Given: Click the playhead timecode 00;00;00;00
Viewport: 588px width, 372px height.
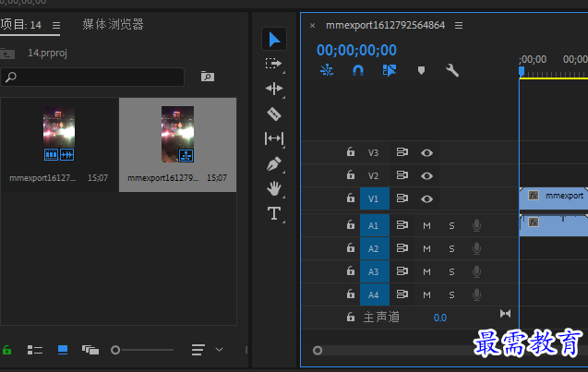Looking at the screenshot, I should pyautogui.click(x=356, y=50).
